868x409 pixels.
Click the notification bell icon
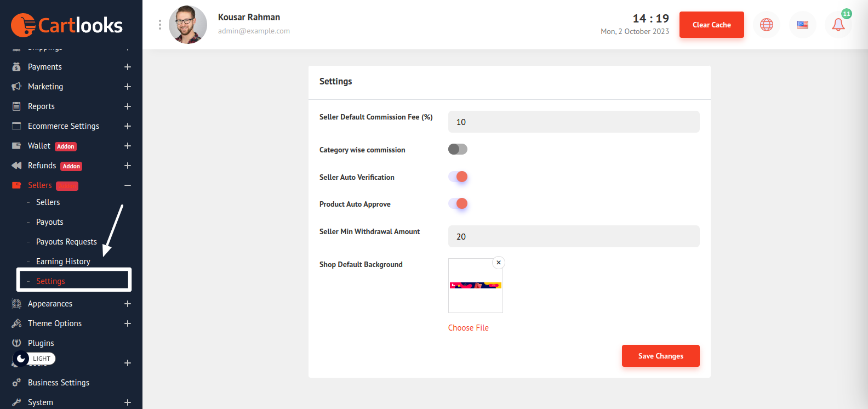click(x=838, y=25)
